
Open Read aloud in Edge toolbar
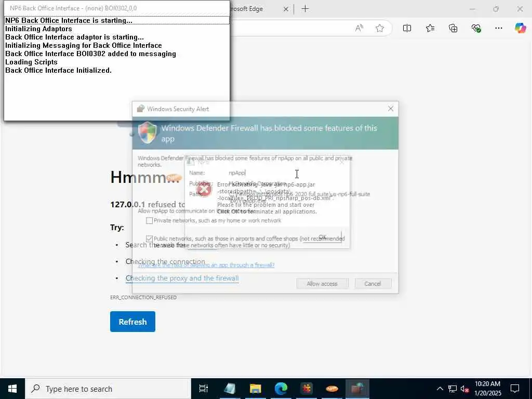pos(359,28)
